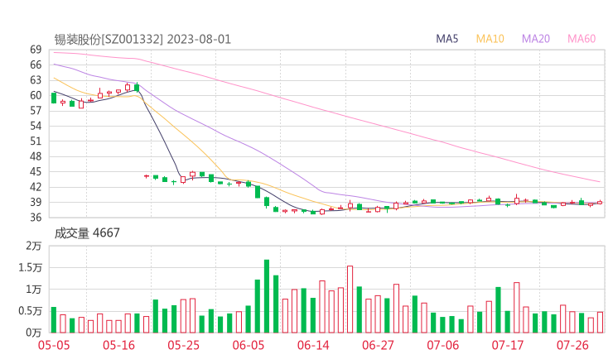Click the 06-27 date label
This screenshot has width=613, height=364.
pyautogui.click(x=378, y=345)
